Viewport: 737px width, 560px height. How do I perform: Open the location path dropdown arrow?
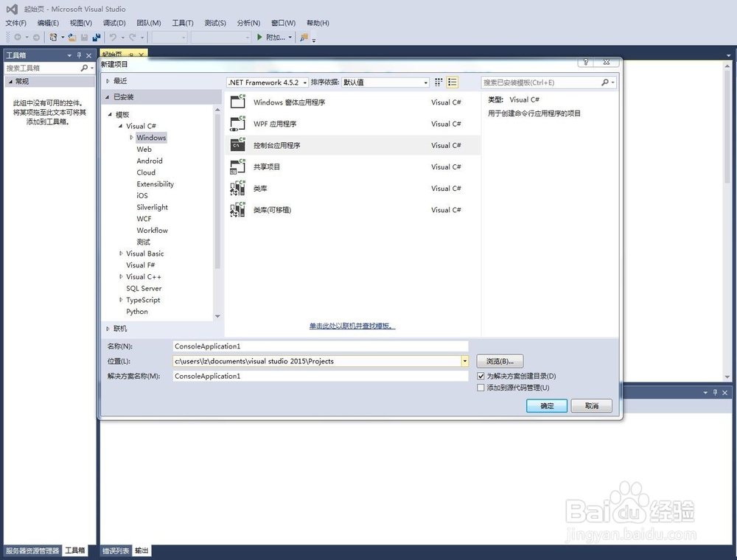[464, 361]
